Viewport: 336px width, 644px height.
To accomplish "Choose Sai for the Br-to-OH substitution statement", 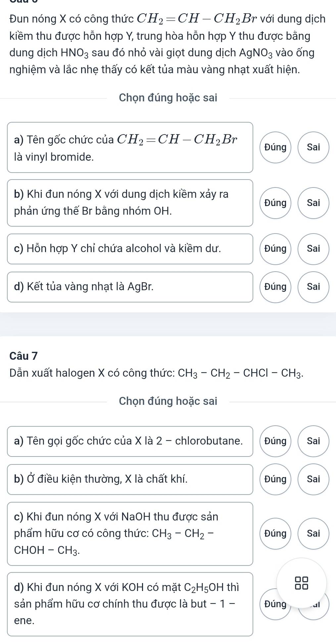I will click(x=313, y=203).
